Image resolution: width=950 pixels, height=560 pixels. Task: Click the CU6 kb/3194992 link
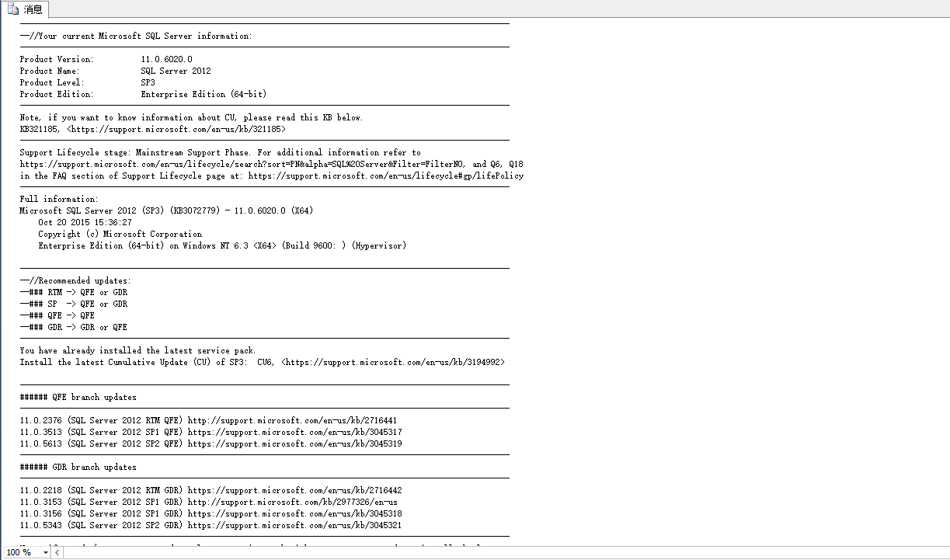tap(395, 362)
